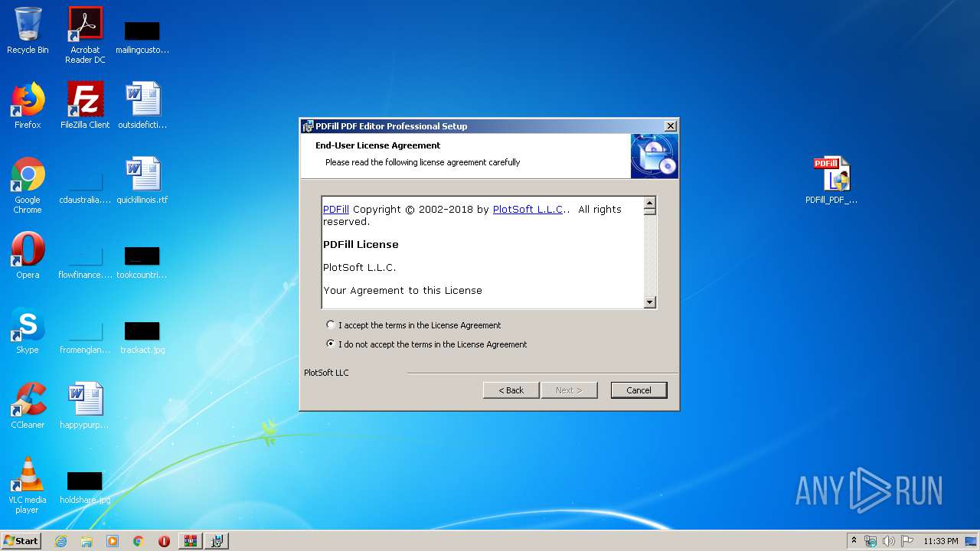Select the mailingcusto file icon

click(142, 35)
